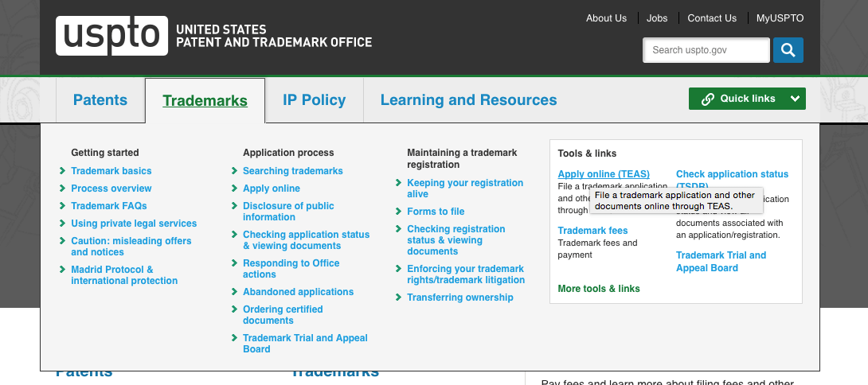The height and width of the screenshot is (385, 868).
Task: Open the Learning and Resources tab
Action: [x=468, y=100]
